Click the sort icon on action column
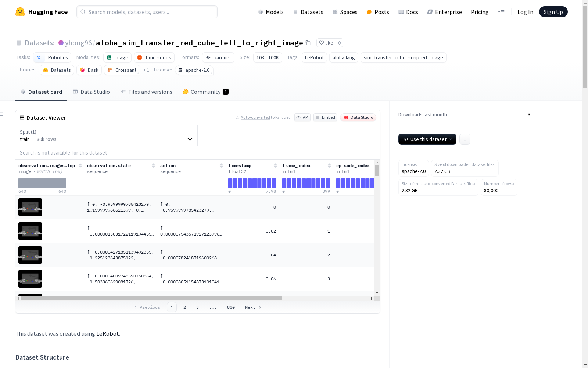The height and width of the screenshot is (368, 588). [221, 166]
